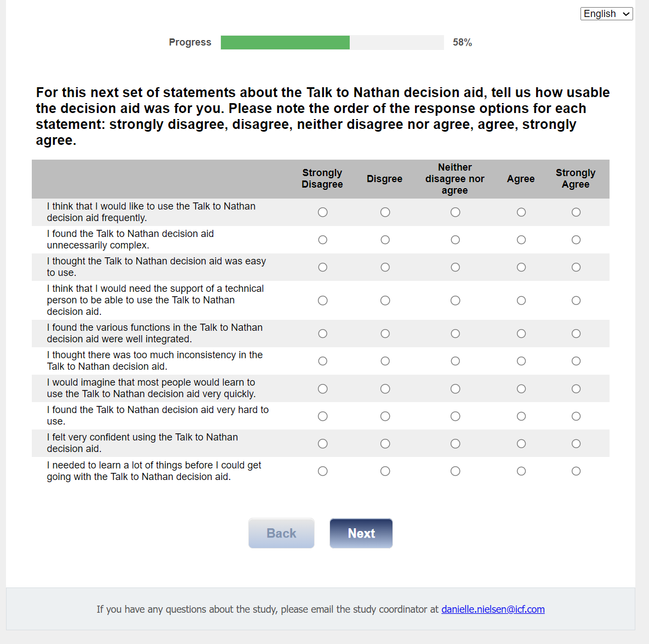
Task: Select Strongly Agree for learn very quickly statement
Action: tap(576, 389)
